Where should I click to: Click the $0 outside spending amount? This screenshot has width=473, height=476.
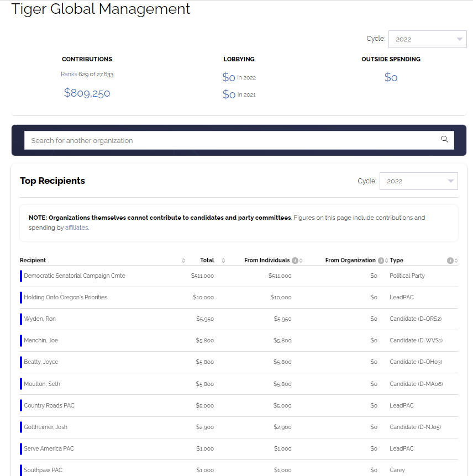tap(391, 77)
